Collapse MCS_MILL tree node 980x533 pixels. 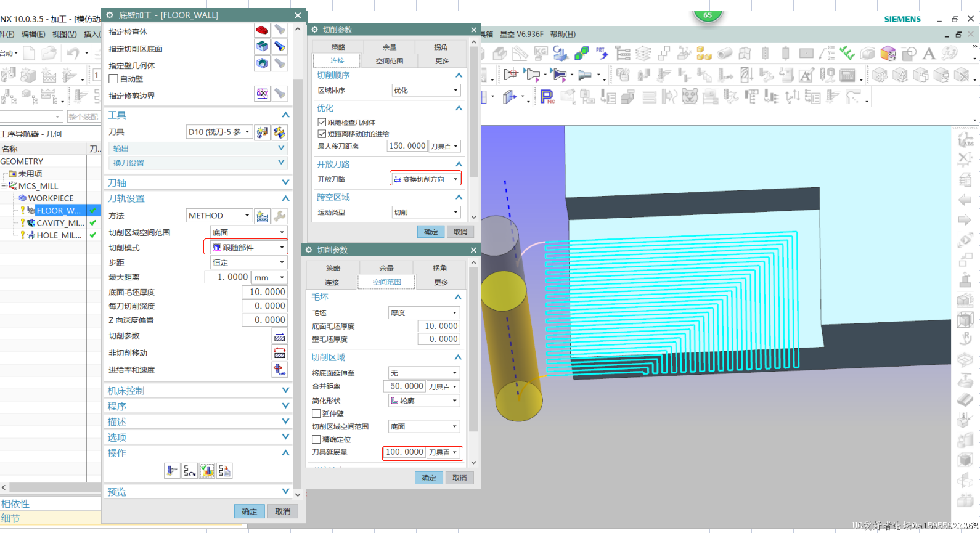[4, 185]
